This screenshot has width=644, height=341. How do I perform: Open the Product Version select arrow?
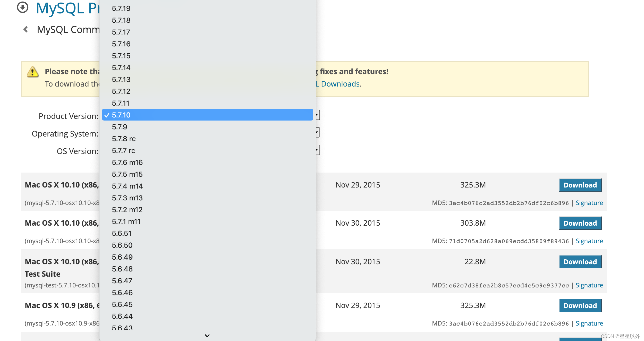pos(317,115)
